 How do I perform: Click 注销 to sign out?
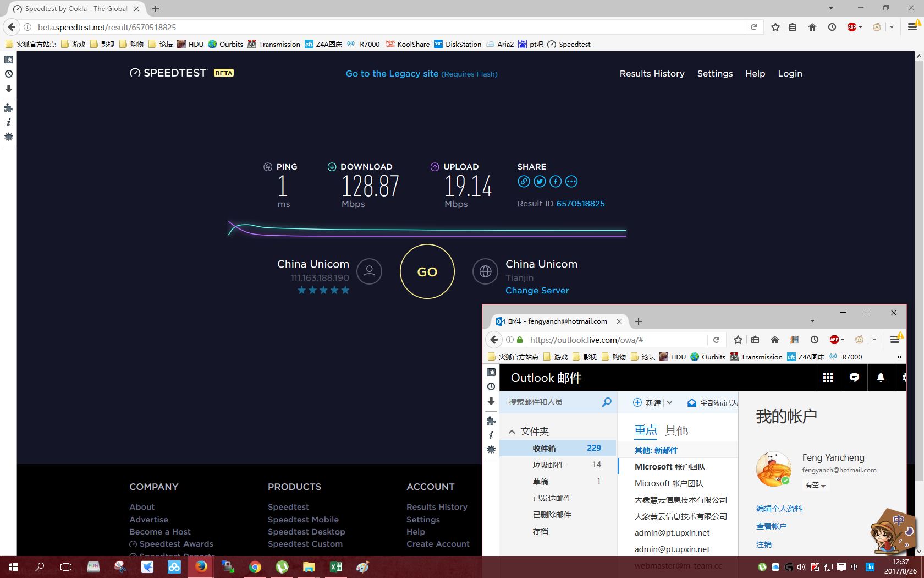763,544
